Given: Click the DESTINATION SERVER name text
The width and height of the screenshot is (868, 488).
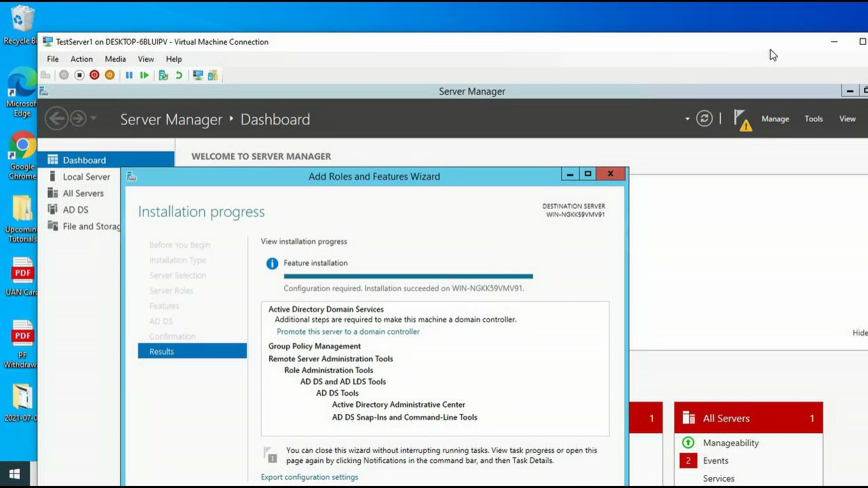Looking at the screenshot, I should click(x=576, y=215).
